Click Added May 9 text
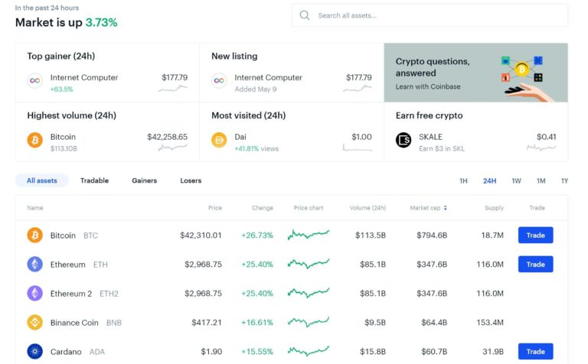The width and height of the screenshot is (588, 364). click(x=256, y=89)
